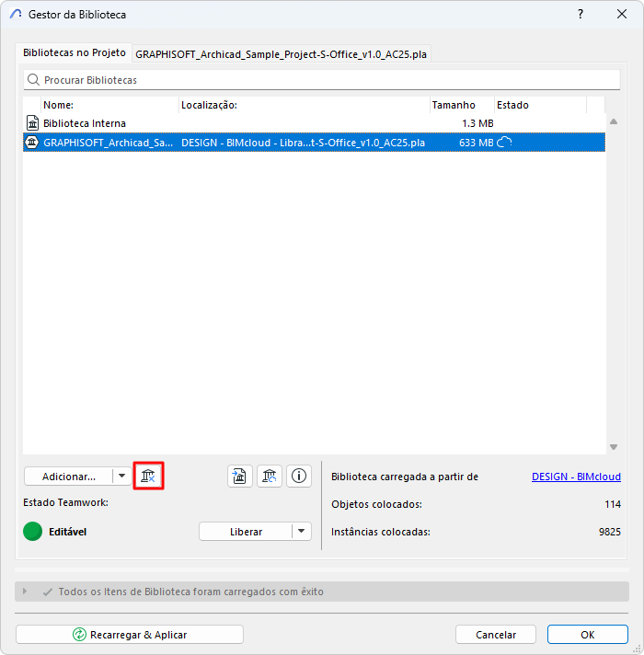Click the Liberar button
Viewport: 644px width, 655px height.
click(x=246, y=532)
